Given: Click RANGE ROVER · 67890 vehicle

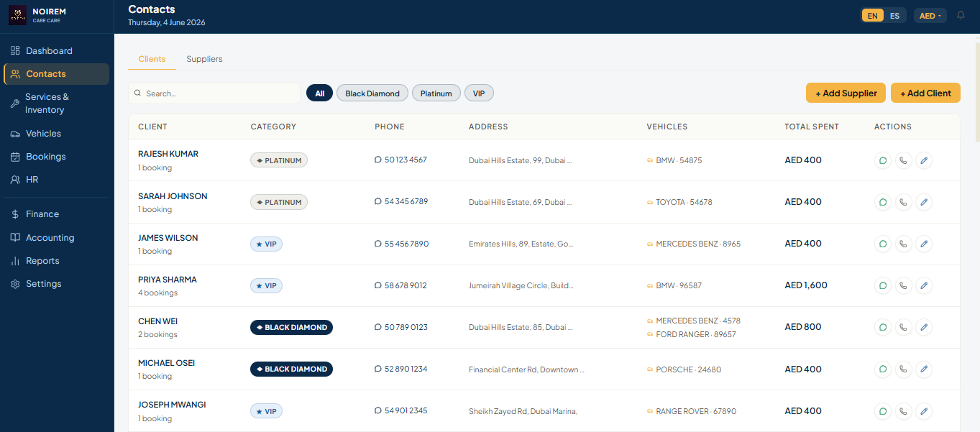Looking at the screenshot, I should pos(696,411).
